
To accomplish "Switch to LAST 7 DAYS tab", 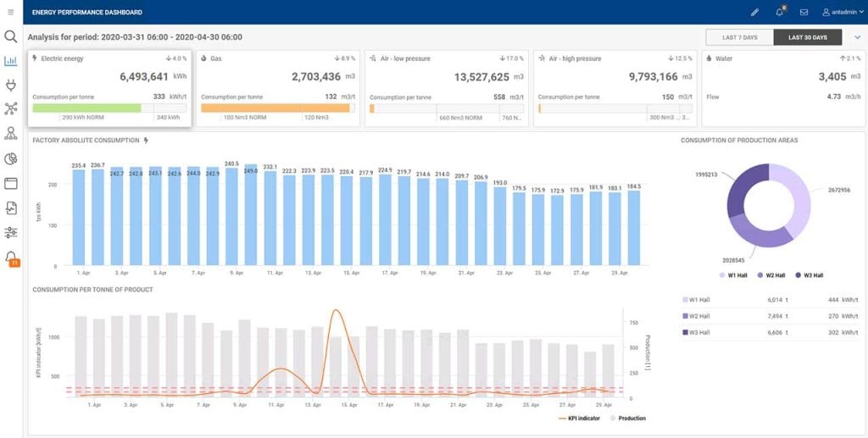I will pyautogui.click(x=739, y=37).
